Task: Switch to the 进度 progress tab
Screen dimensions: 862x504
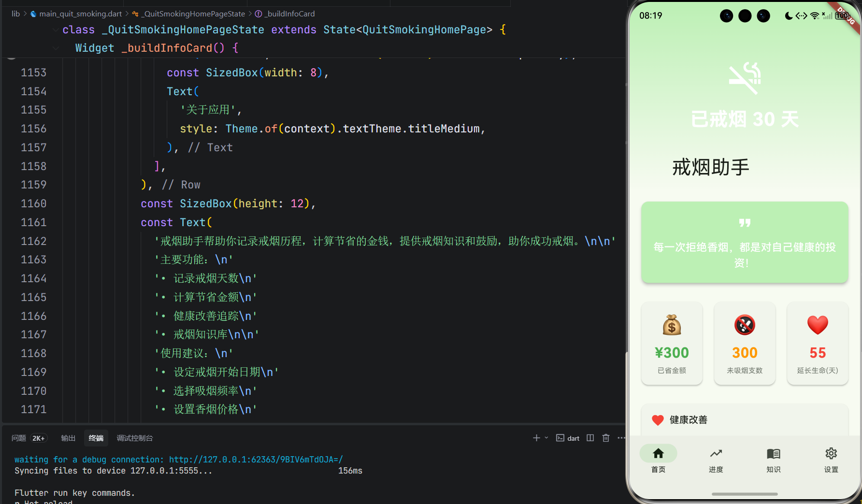Action: [716, 459]
